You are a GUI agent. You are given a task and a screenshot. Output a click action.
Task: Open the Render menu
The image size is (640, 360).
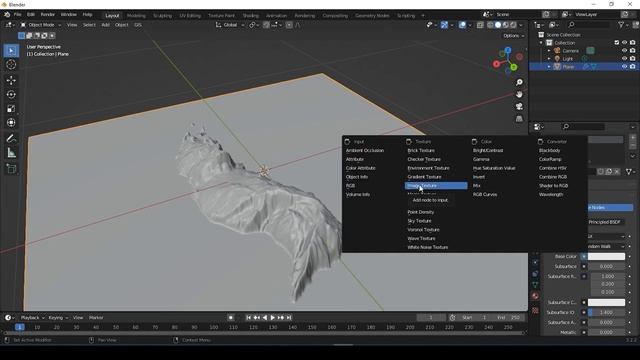(x=47, y=14)
